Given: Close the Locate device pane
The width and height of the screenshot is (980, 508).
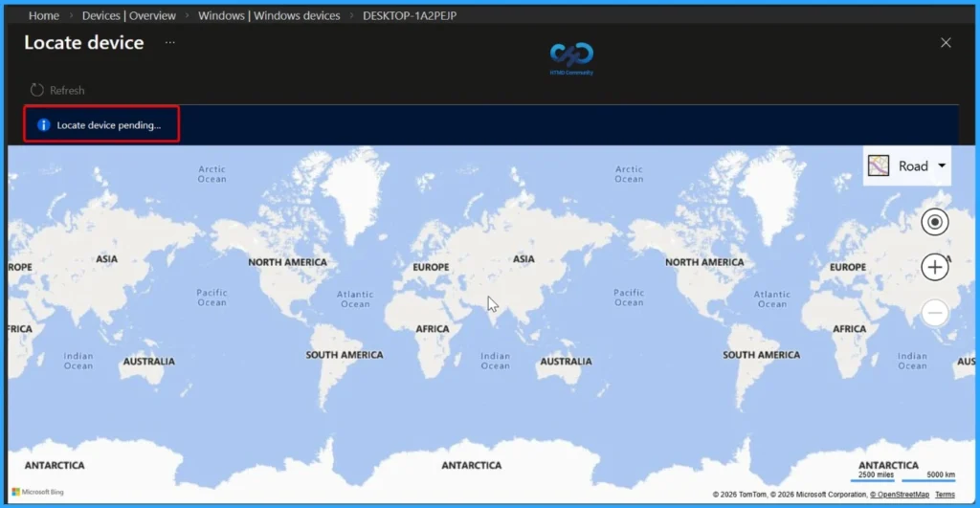Looking at the screenshot, I should click(946, 42).
